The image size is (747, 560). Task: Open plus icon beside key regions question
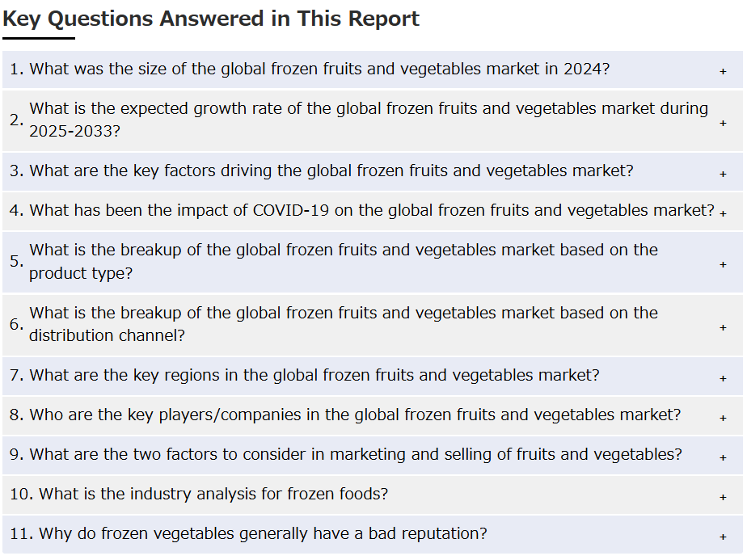(x=723, y=378)
